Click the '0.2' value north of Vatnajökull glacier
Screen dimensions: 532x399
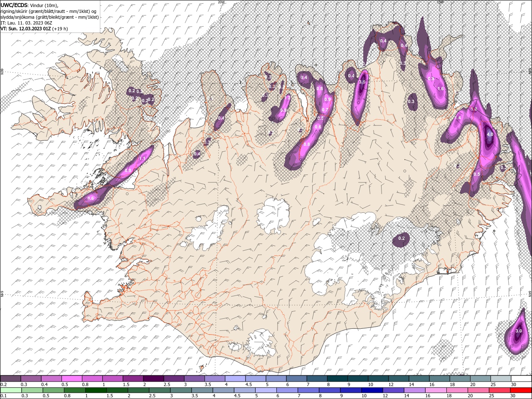click(x=401, y=239)
